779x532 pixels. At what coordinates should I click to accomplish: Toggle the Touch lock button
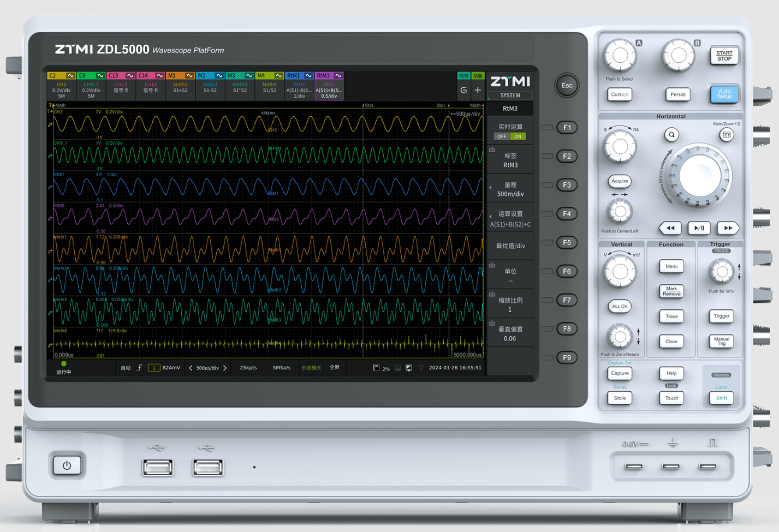671,398
